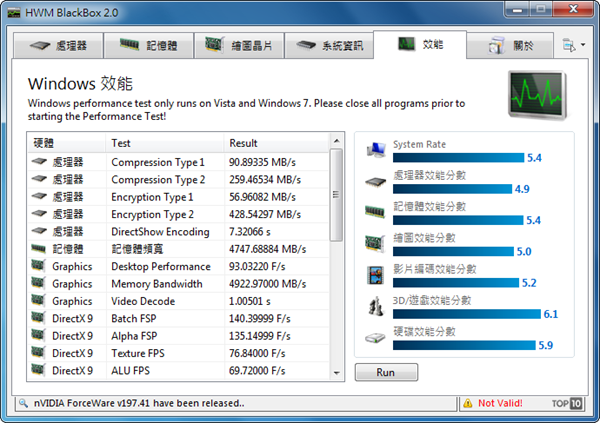Open the 繪圖晶片 tab
The width and height of the screenshot is (600, 423).
tap(239, 46)
